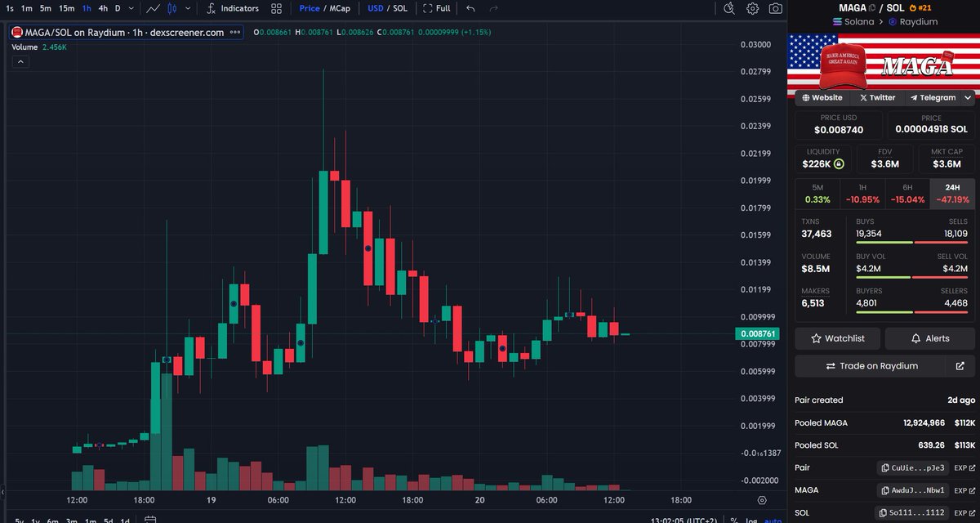The image size is (980, 523).
Task: Open the Indicators dialog
Action: tap(233, 8)
